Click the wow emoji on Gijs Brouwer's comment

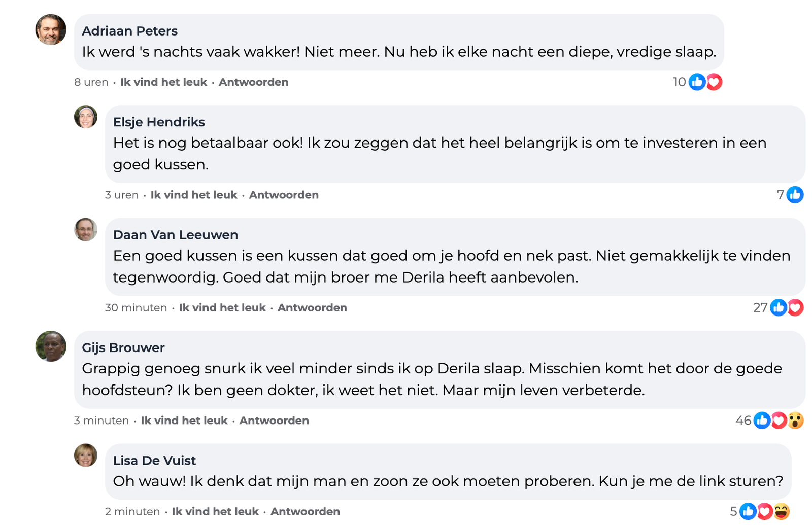tap(795, 420)
